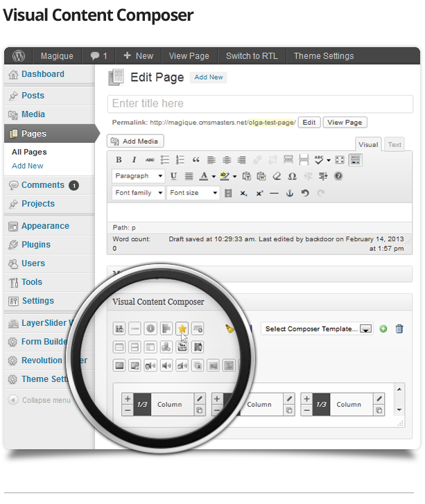425x504 pixels.
Task: Toggle fullscreen editing mode
Action: pos(340,159)
